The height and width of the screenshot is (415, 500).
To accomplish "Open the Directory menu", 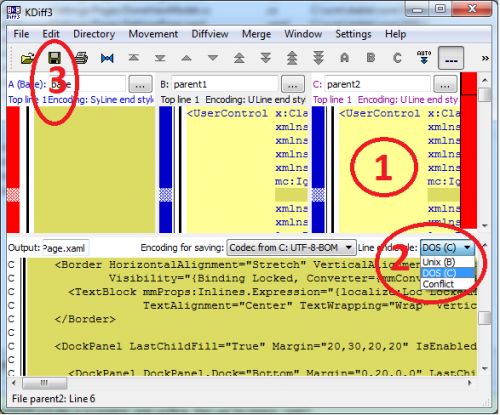I will pos(94,34).
